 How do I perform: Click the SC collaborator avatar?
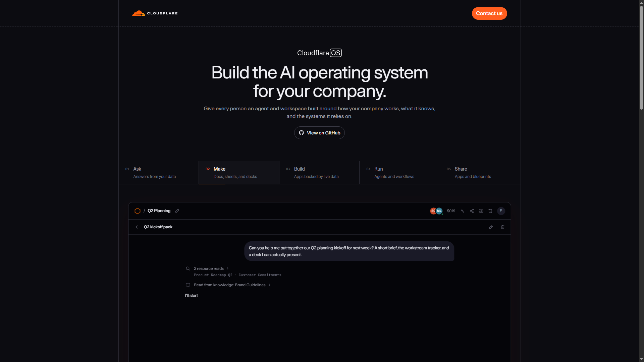pos(433,211)
